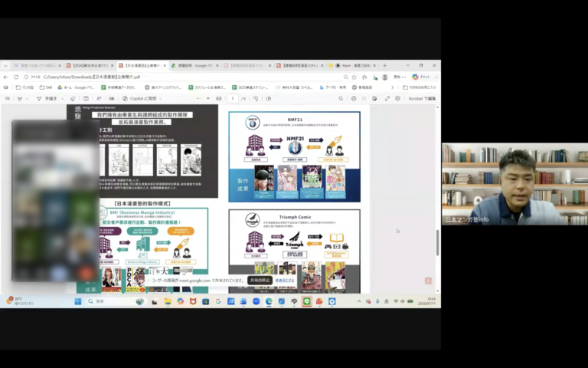The image size is (588, 368).
Task: Click the PDF vertical scrollbar thumb
Action: tap(437, 242)
